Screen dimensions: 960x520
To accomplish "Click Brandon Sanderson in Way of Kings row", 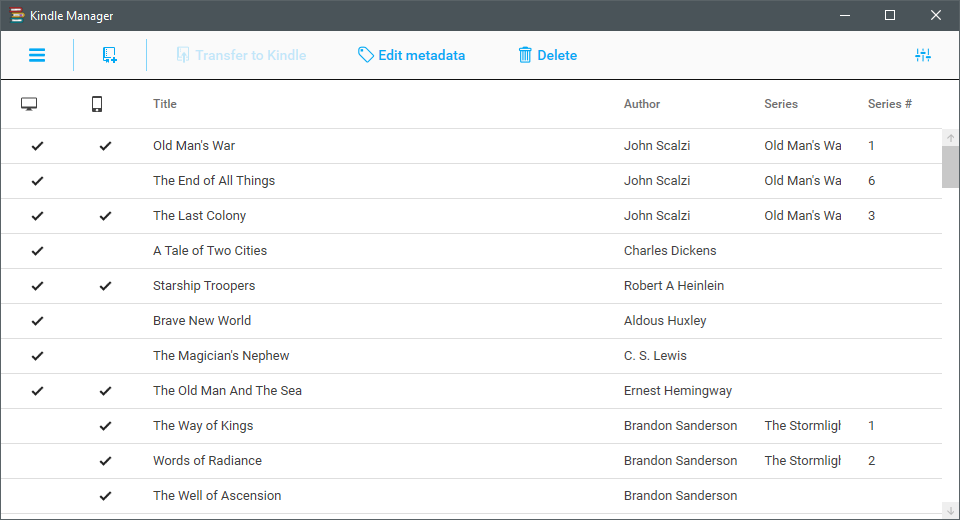I will 680,426.
